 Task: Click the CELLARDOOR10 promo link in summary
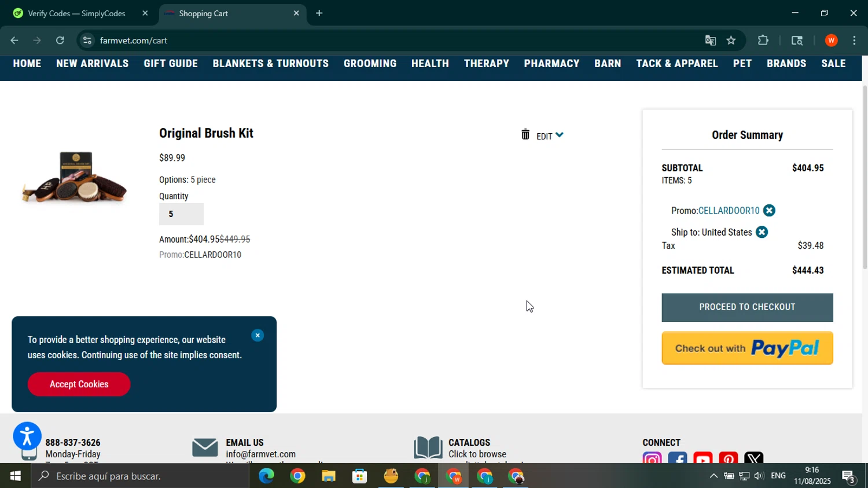729,211
